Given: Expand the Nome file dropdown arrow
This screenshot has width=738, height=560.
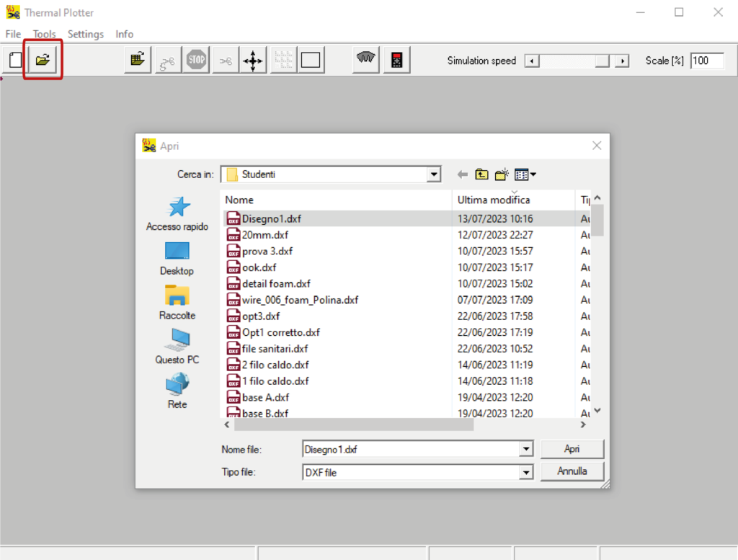Looking at the screenshot, I should (526, 449).
